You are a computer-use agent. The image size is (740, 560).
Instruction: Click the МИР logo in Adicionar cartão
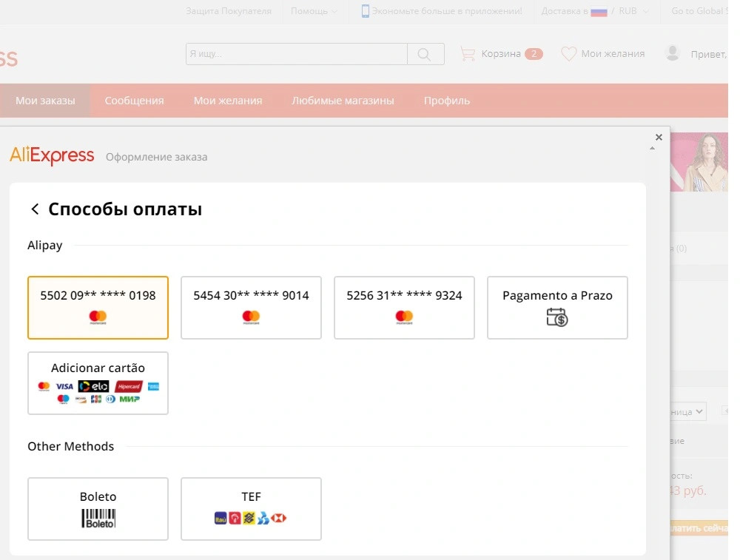[x=129, y=399]
